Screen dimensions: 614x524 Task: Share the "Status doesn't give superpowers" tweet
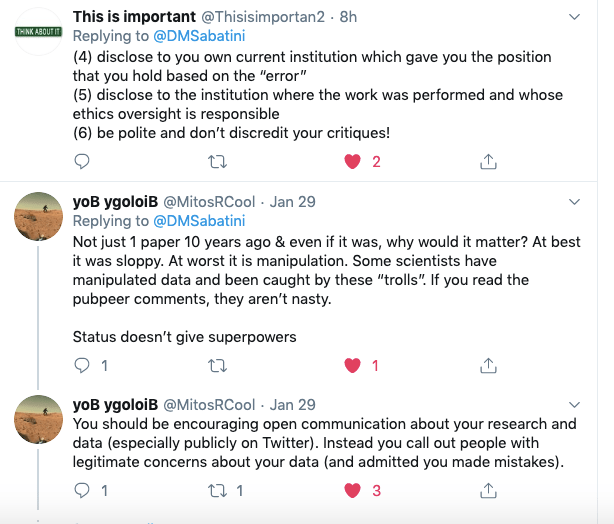pyautogui.click(x=488, y=365)
